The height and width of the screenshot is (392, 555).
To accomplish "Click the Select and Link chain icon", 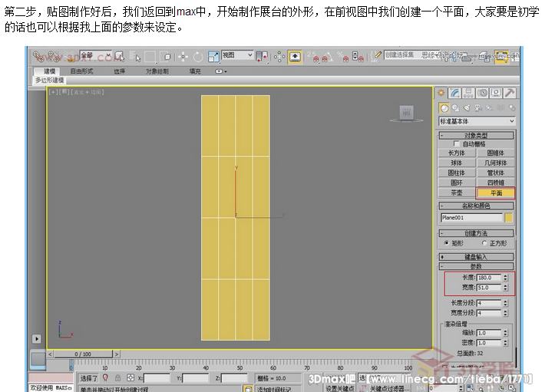I will tap(38, 57).
